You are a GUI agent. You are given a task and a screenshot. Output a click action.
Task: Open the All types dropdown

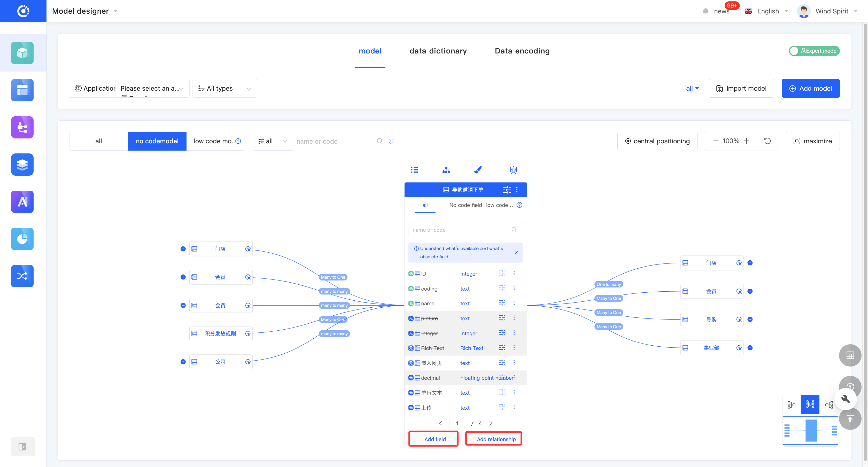225,88
